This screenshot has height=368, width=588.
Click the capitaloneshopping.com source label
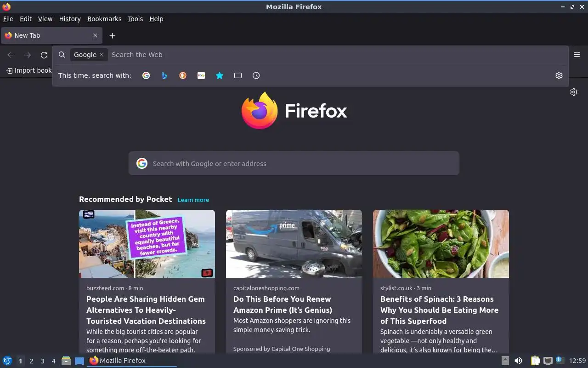(266, 288)
